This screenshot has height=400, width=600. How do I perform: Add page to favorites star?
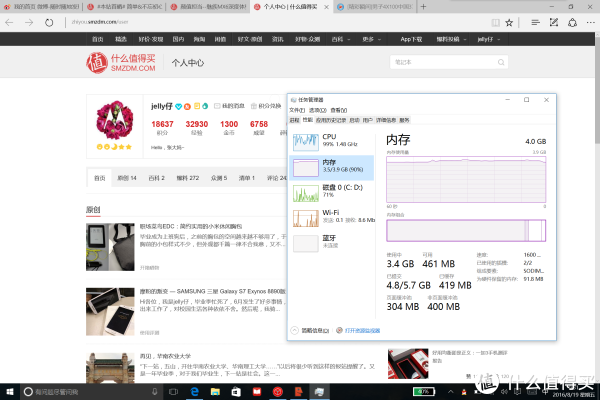point(509,23)
